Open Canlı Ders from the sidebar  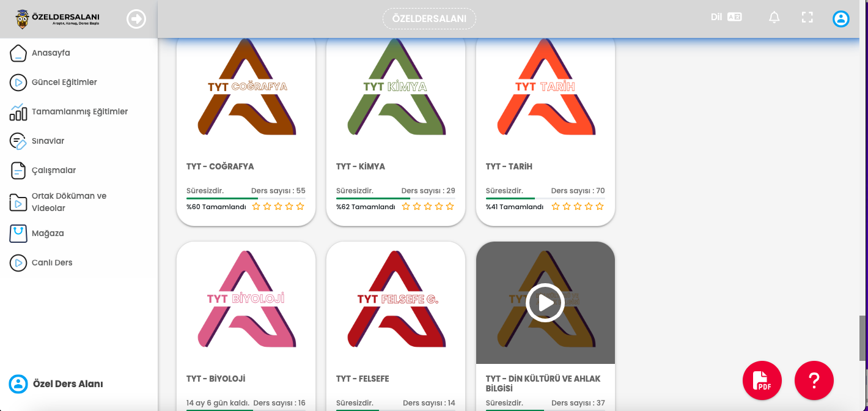click(52, 263)
